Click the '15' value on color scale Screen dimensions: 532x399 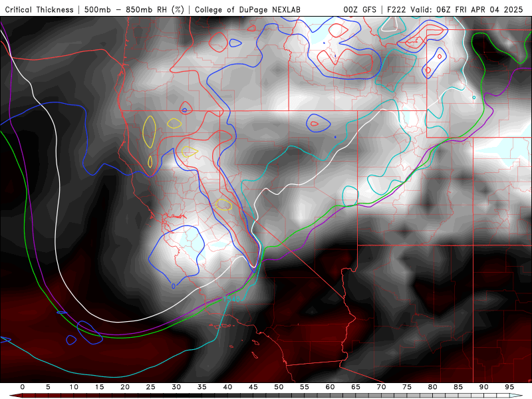point(99,387)
